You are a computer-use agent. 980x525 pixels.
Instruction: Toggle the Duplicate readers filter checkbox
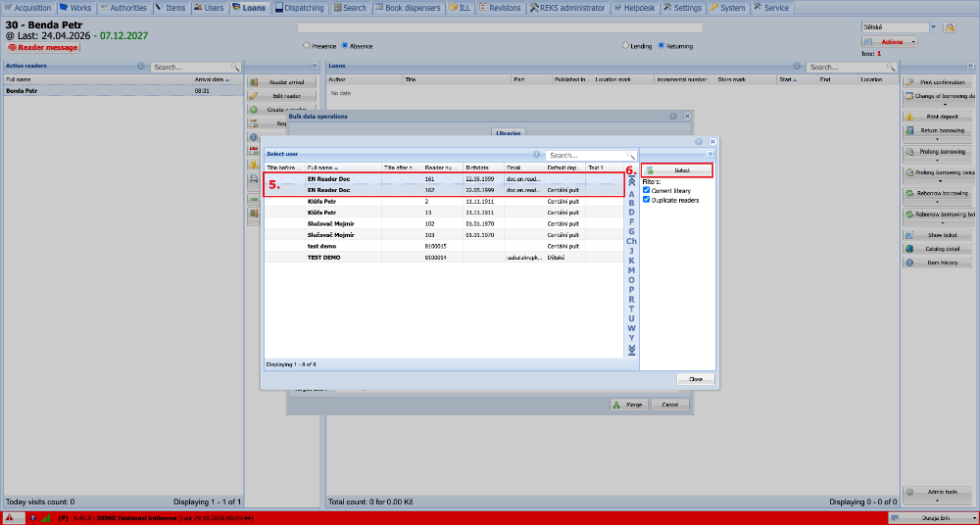click(x=647, y=200)
